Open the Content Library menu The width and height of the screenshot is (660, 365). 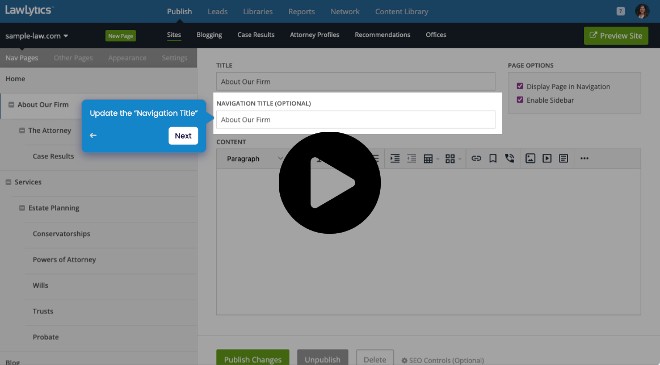(x=402, y=11)
